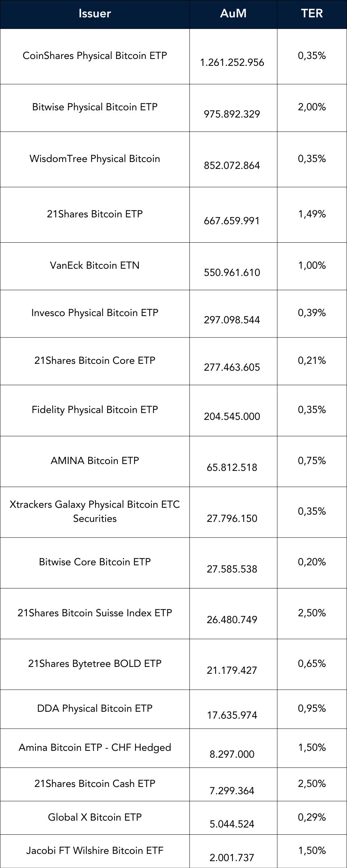Click Xtrackers Galaxy Physical Bitcoin ETC Securities
Viewport: 347px width, 868px height.
coord(95,511)
